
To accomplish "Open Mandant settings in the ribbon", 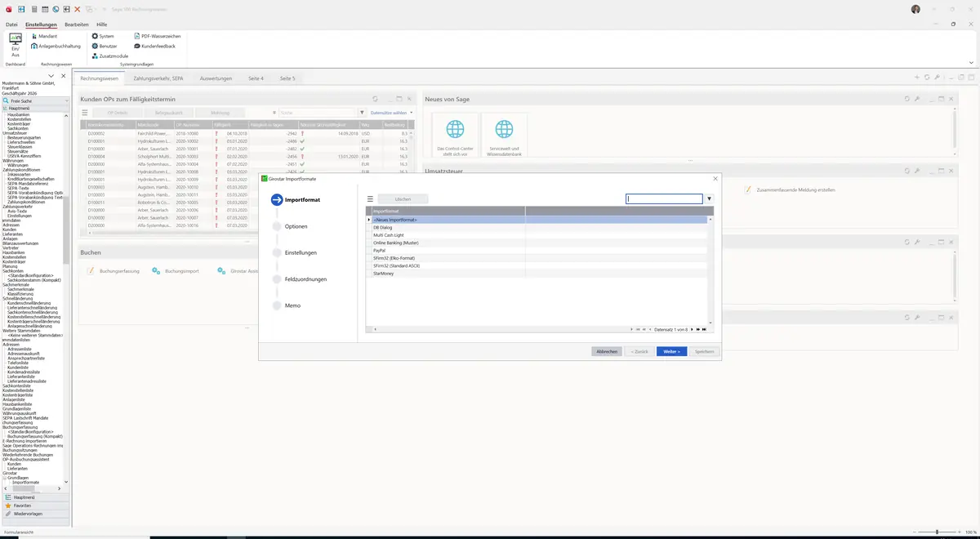I will 44,36.
